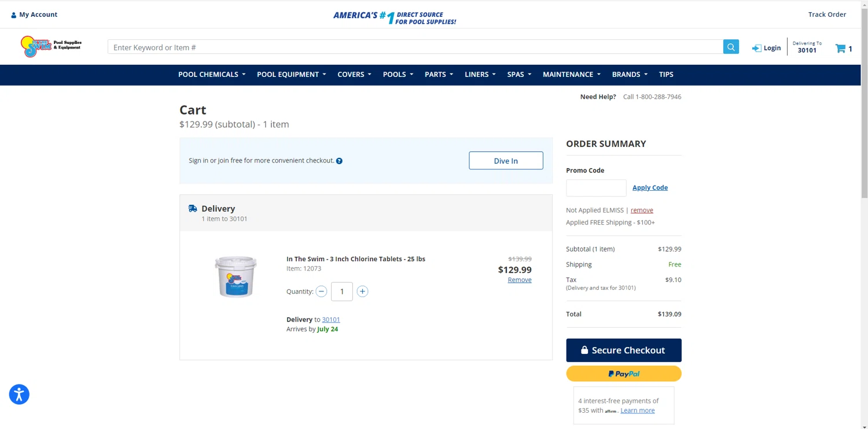Screen dimensions: 868x429
Task: Remove chlorine tablets from cart
Action: tap(520, 280)
